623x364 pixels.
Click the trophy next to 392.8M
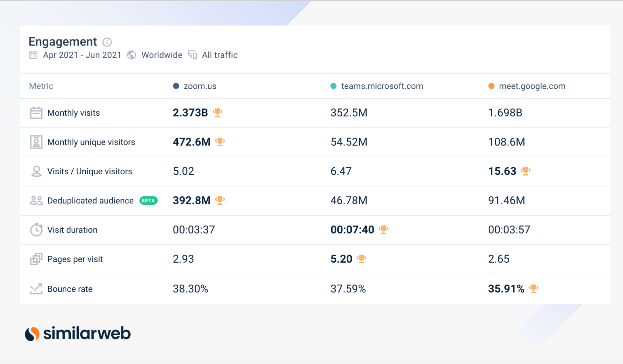pos(220,200)
